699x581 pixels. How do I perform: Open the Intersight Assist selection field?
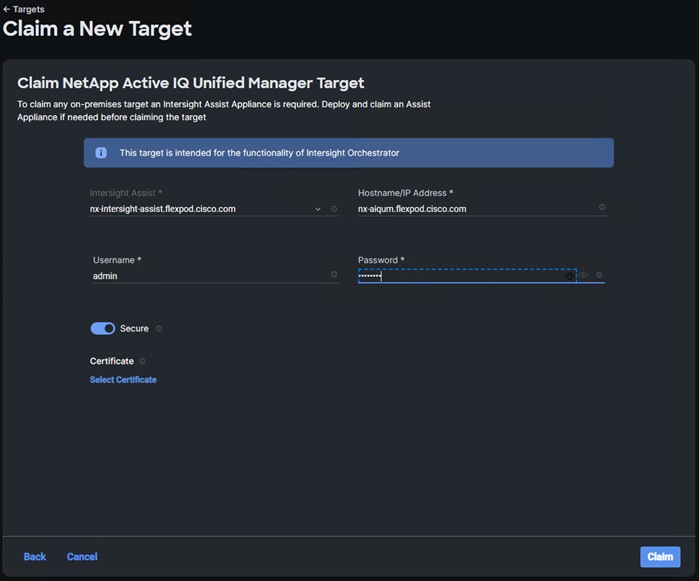tap(200, 209)
